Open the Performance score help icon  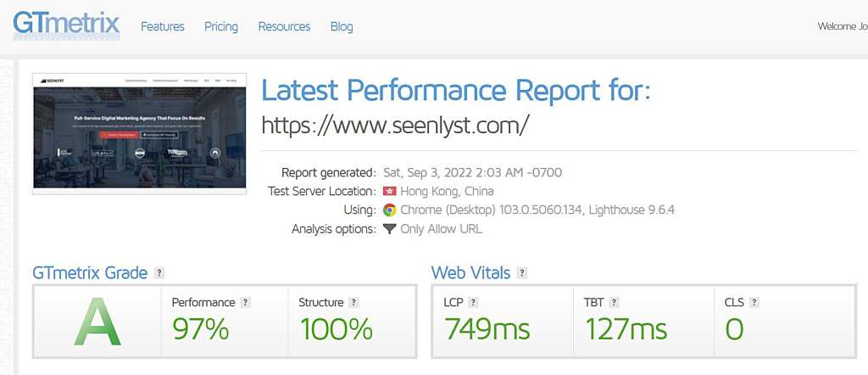tap(246, 302)
